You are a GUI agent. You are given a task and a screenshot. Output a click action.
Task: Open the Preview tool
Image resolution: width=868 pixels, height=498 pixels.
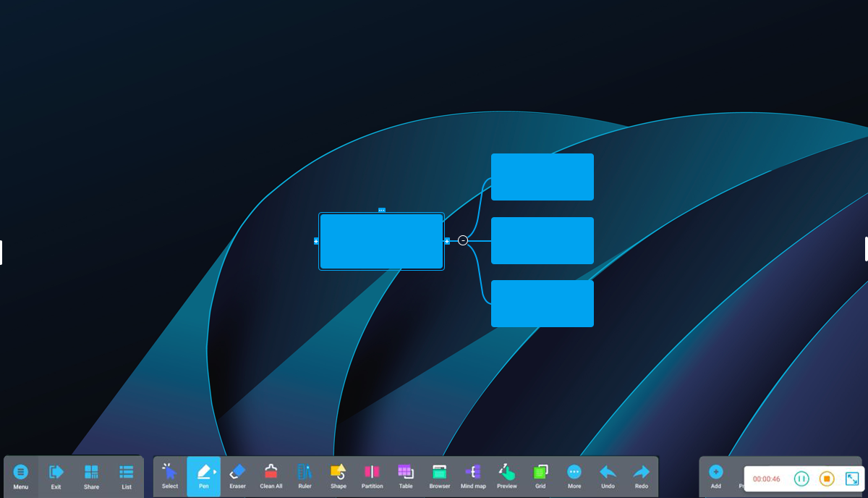point(507,475)
